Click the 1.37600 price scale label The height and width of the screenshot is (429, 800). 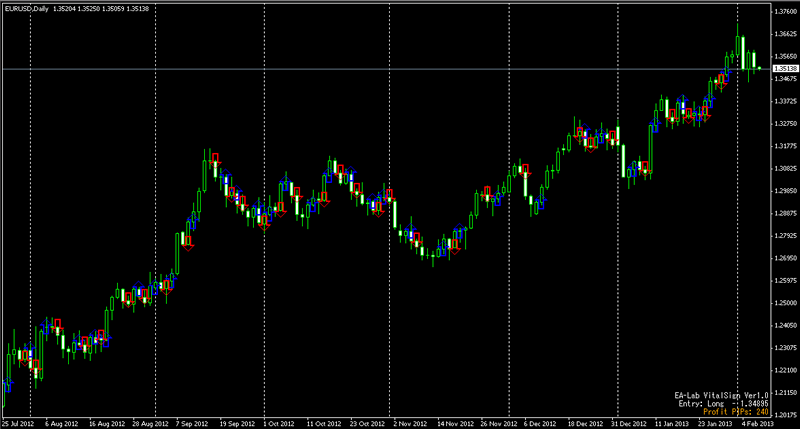tap(784, 11)
